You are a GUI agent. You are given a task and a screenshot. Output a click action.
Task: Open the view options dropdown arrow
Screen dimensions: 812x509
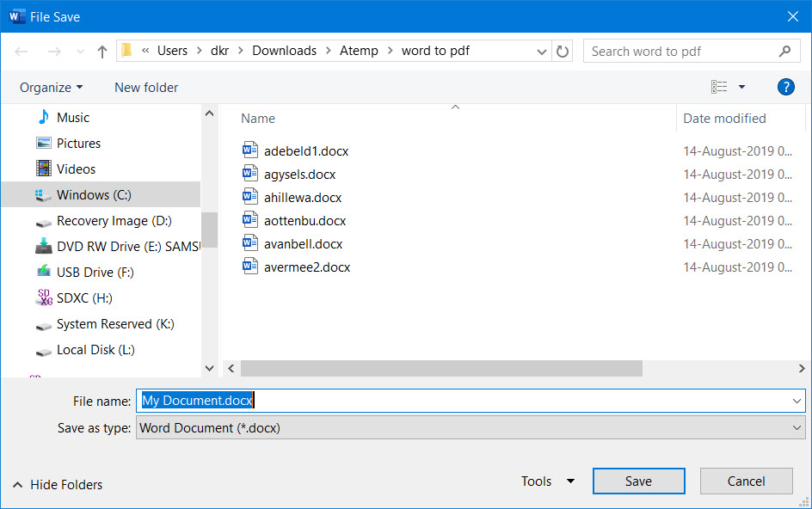(741, 87)
